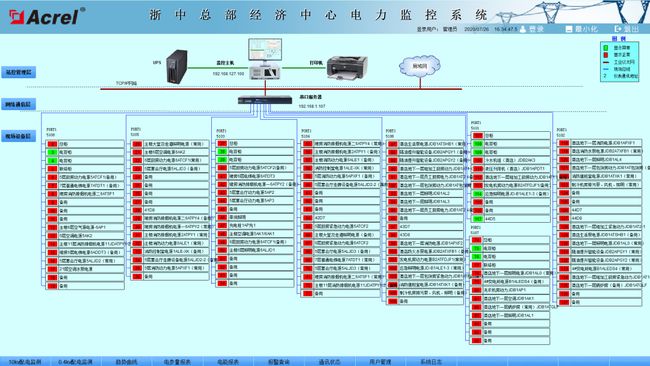Viewport: 650px width, 366px height.
Task: Click the Acrel logo
Action: click(46, 16)
